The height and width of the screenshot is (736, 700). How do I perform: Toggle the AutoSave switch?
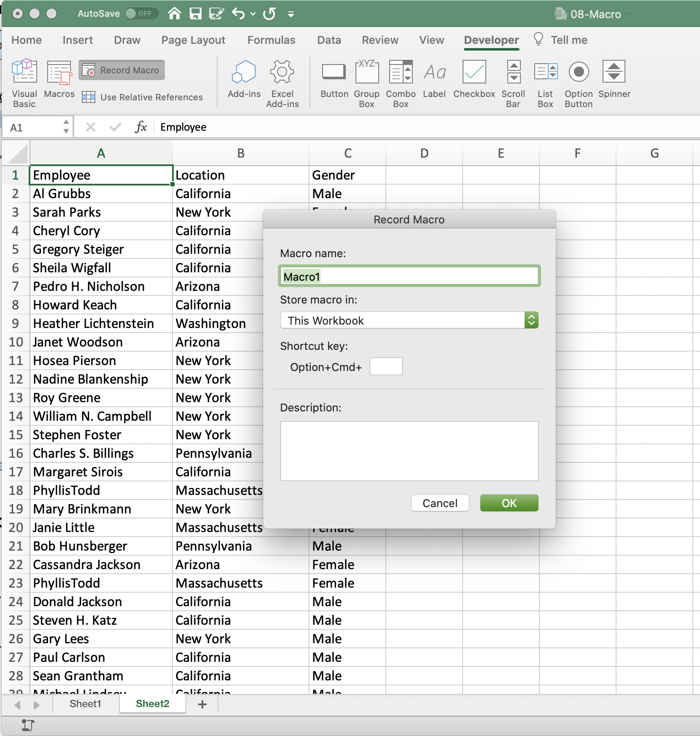[x=141, y=13]
